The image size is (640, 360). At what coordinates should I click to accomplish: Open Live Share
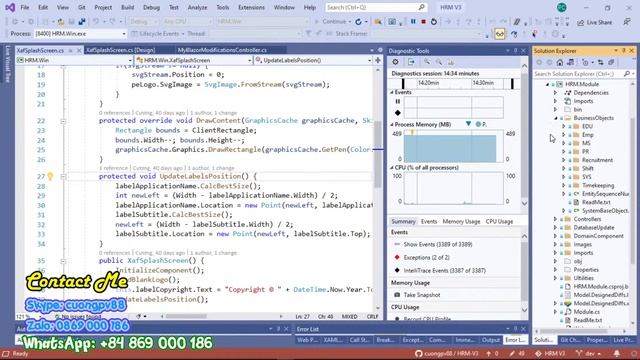594,22
